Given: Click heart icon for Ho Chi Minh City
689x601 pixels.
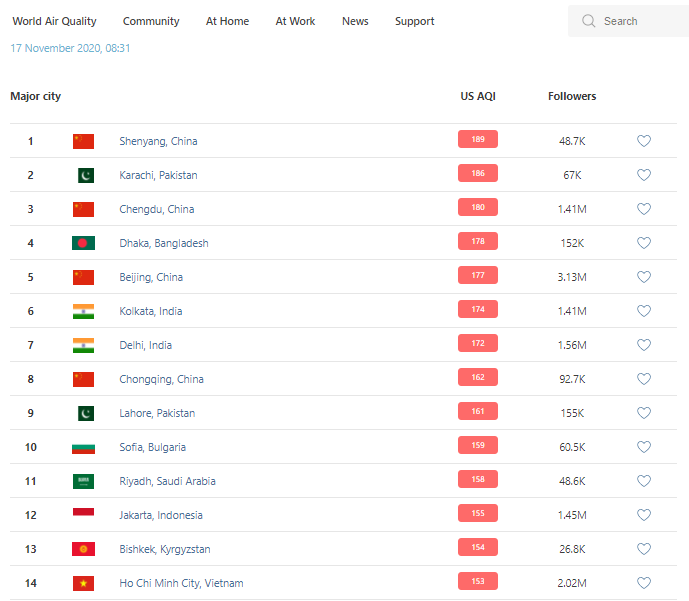Looking at the screenshot, I should coord(644,583).
